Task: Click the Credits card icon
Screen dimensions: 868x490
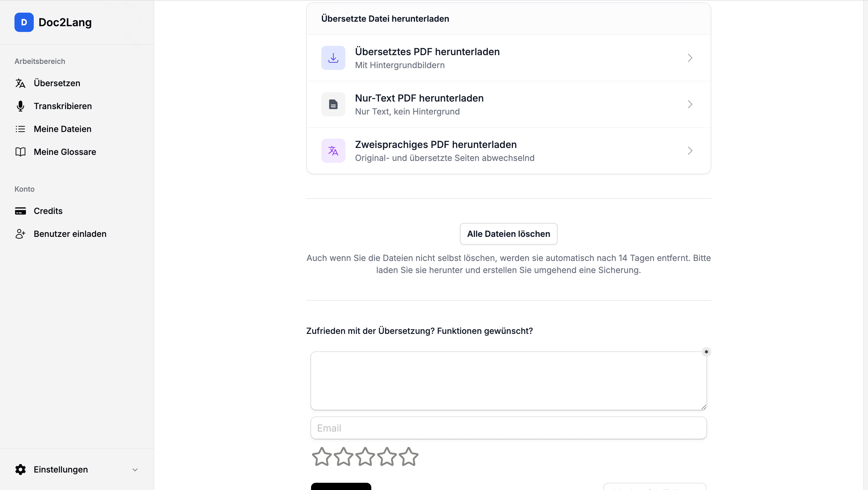Action: (x=20, y=211)
